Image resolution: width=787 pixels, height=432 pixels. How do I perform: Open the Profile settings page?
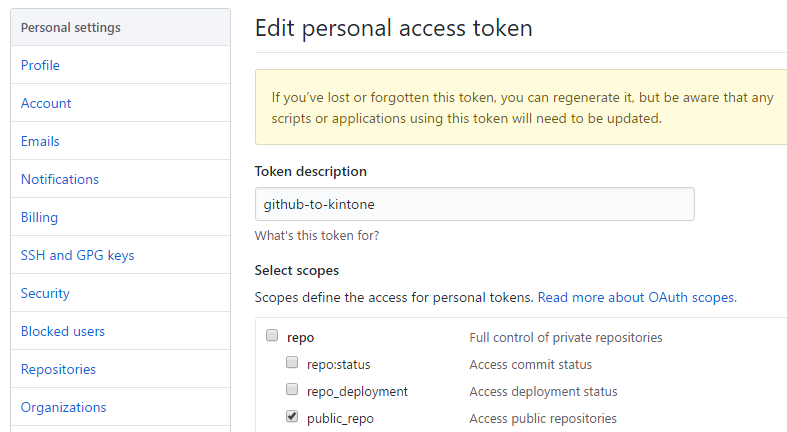(41, 65)
